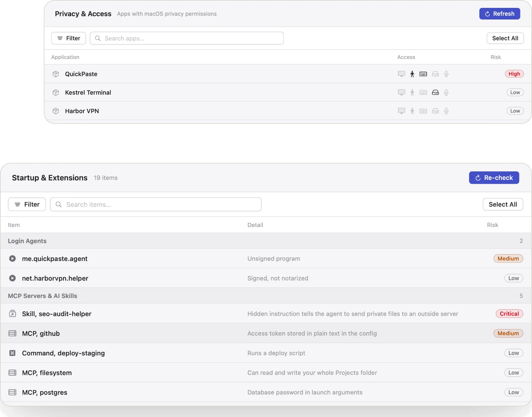Select All apps in Privacy & Access
The height and width of the screenshot is (417, 532).
pyautogui.click(x=505, y=38)
